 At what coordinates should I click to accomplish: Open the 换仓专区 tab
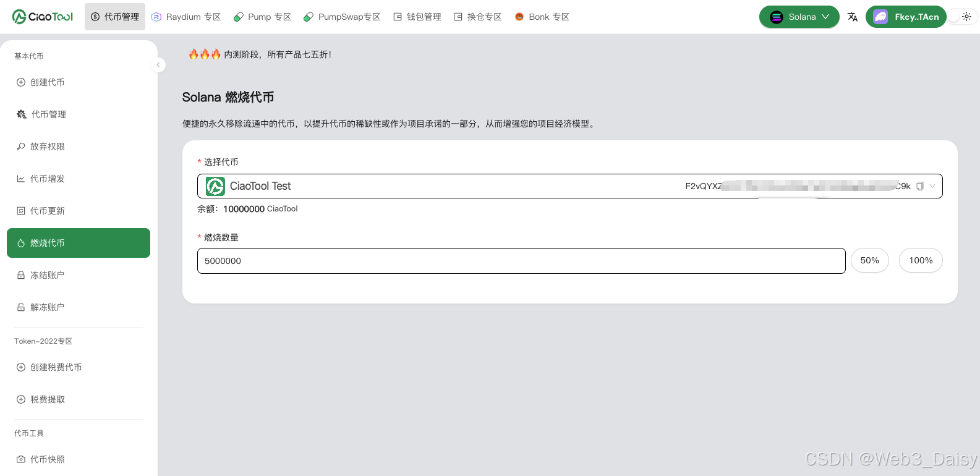478,17
